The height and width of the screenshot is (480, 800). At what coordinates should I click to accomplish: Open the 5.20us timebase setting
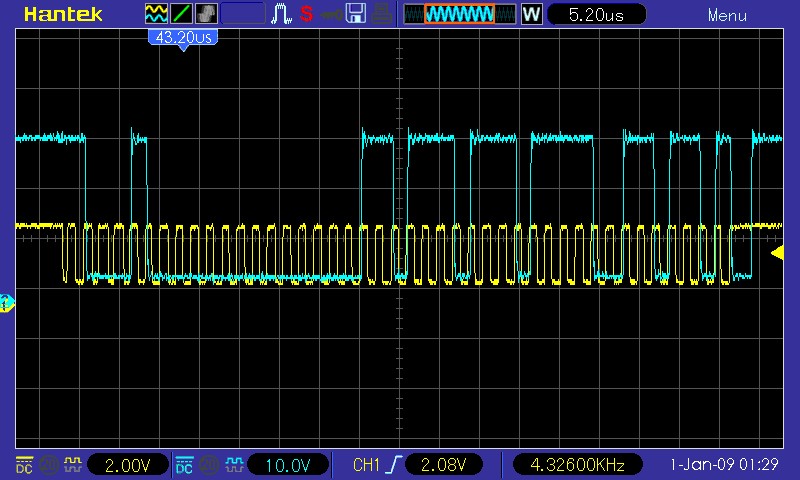coord(596,14)
